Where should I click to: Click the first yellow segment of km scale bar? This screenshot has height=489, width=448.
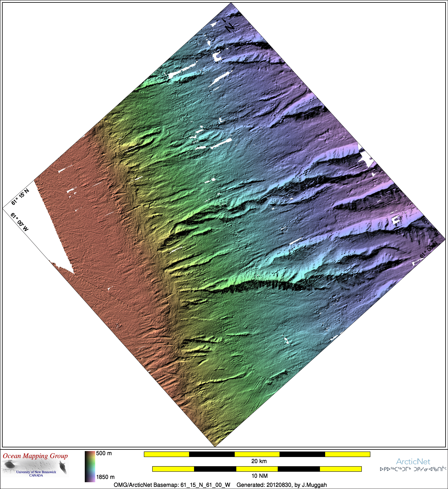[166, 454]
